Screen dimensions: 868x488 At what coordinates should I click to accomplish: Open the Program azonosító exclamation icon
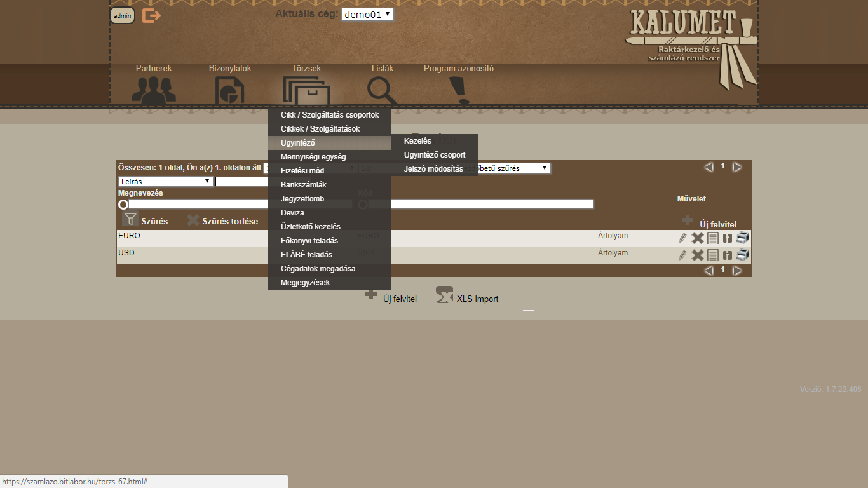(x=458, y=90)
